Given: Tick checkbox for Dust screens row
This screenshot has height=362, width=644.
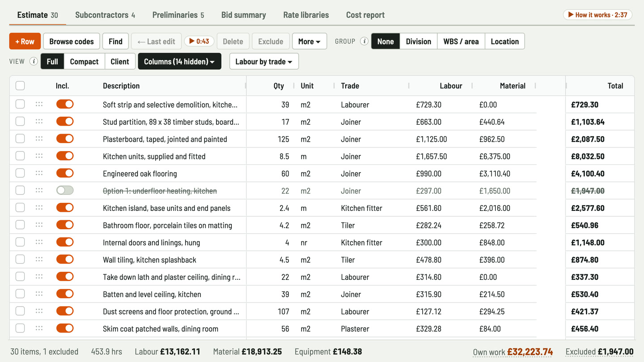Looking at the screenshot, I should pyautogui.click(x=20, y=311).
